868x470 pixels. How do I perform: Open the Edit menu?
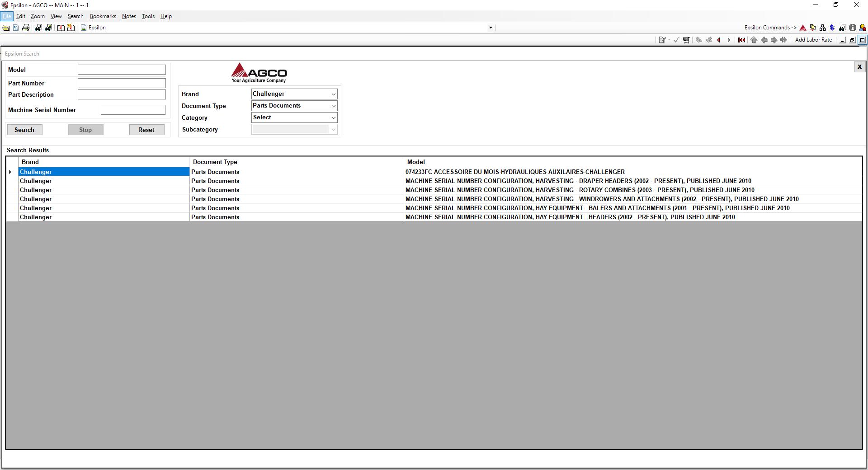click(x=21, y=16)
